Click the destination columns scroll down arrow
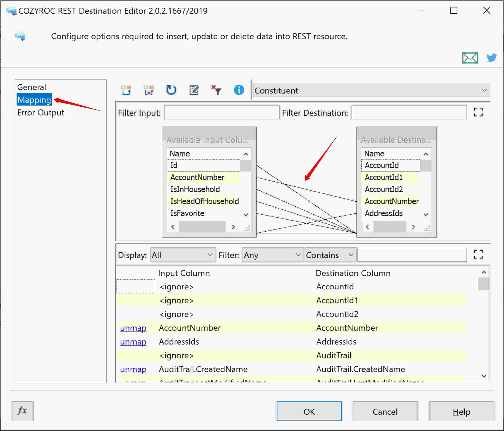The width and height of the screenshot is (504, 431). point(426,214)
